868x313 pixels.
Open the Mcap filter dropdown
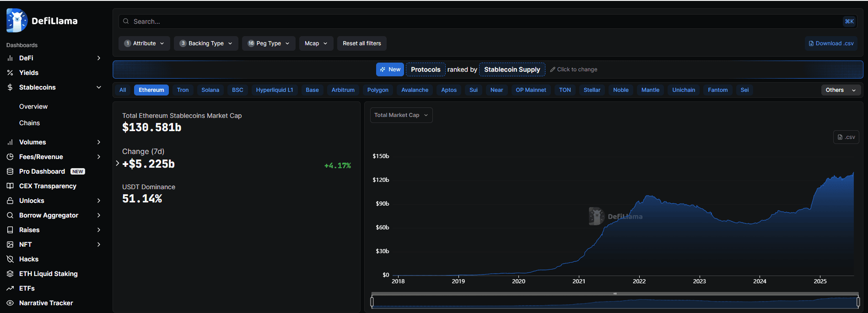click(x=316, y=43)
